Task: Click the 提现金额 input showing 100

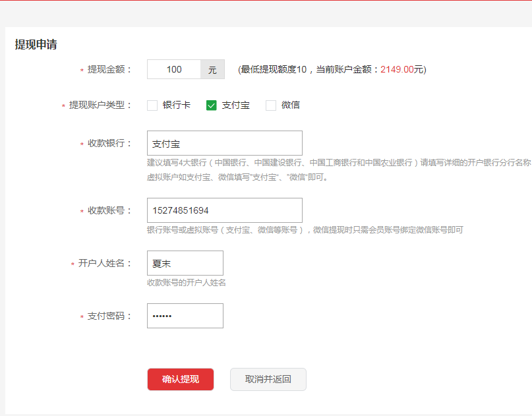Action: (x=174, y=70)
